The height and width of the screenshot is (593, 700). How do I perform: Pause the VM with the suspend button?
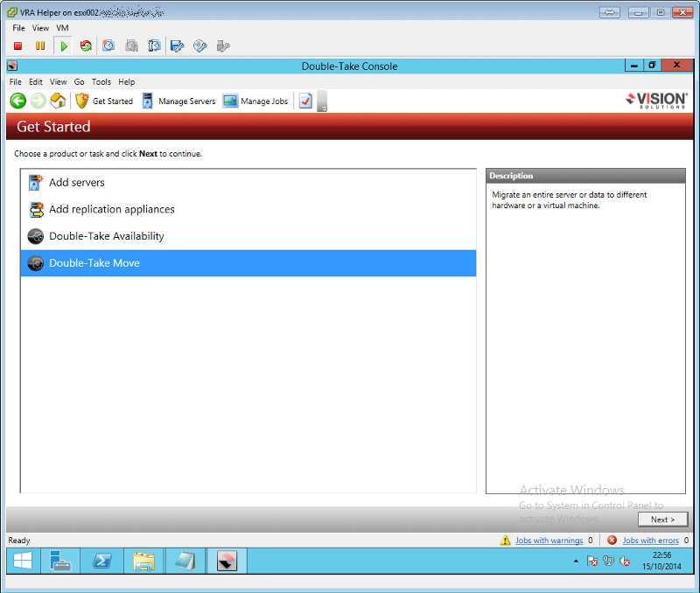(40, 46)
